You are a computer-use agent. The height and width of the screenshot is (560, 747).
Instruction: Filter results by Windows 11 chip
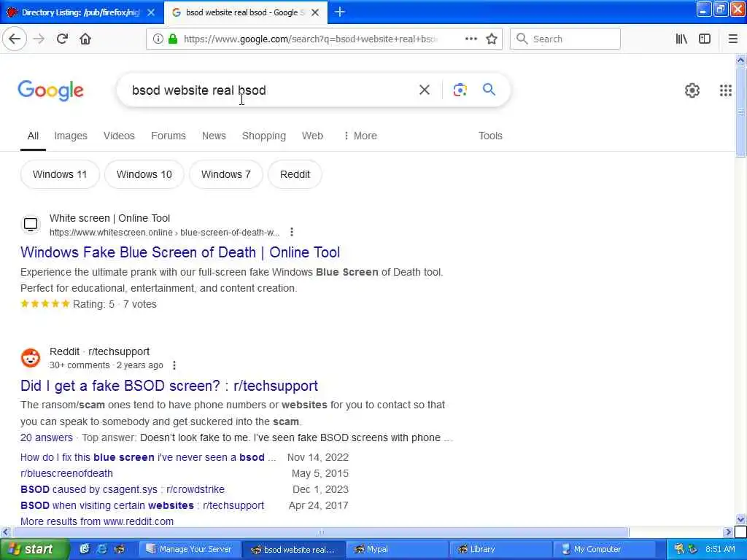click(60, 174)
